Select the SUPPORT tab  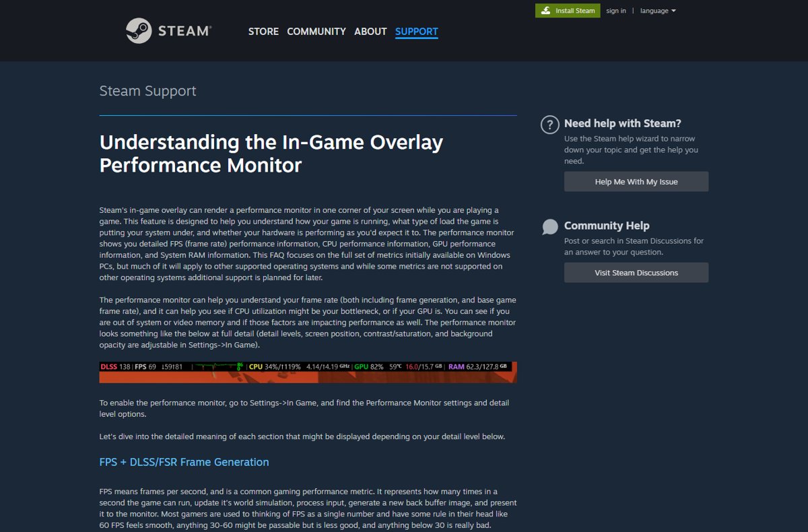click(x=417, y=32)
